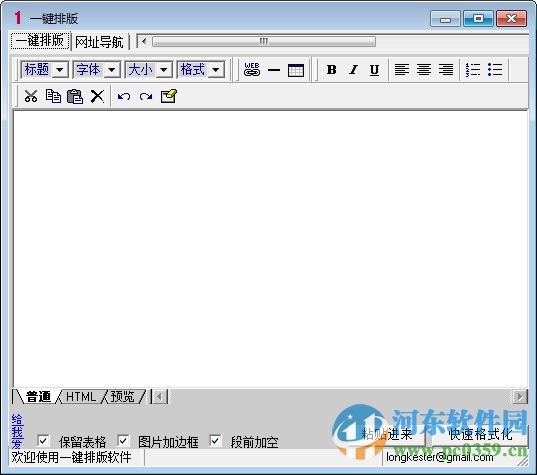
Task: Open the 给我发 link
Action: [x=17, y=431]
